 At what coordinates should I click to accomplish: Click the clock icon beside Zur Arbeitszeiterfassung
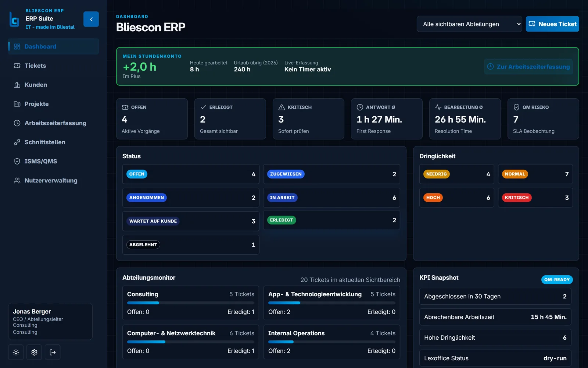pyautogui.click(x=490, y=67)
